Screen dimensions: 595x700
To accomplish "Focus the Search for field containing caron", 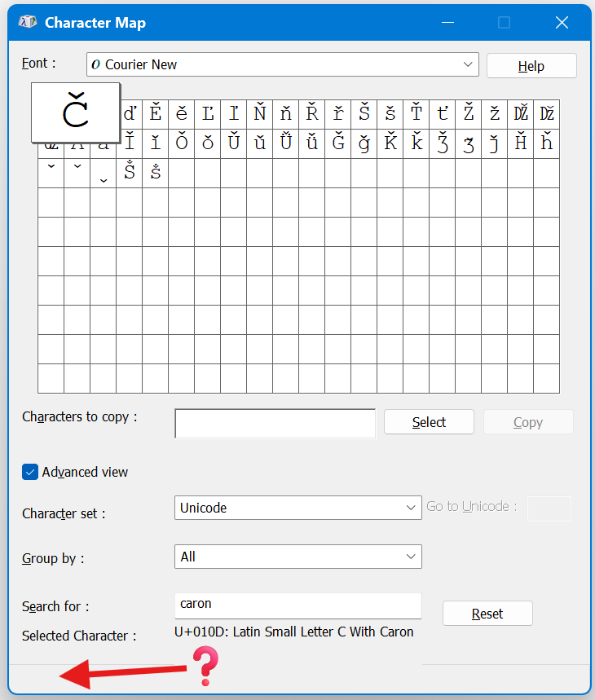I will (x=297, y=605).
